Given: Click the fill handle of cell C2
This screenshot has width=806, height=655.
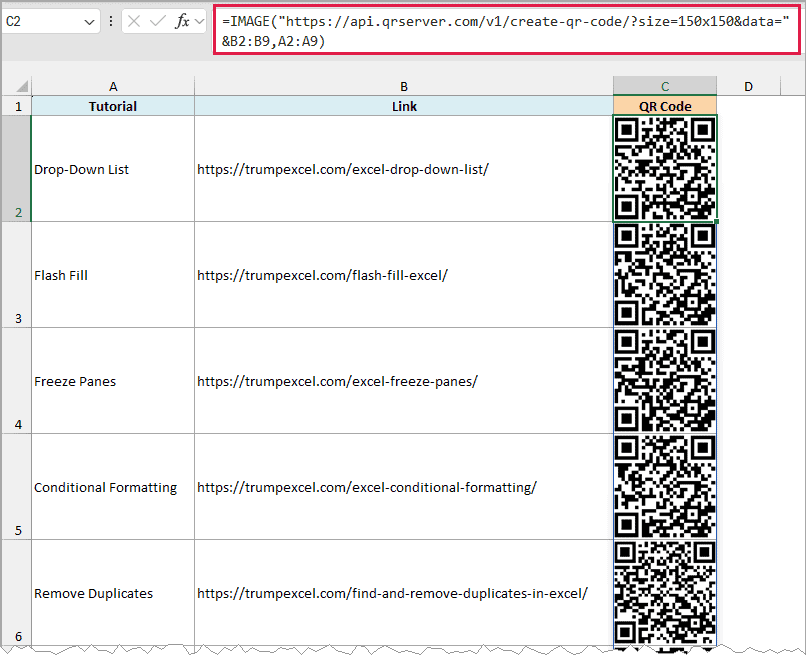Looking at the screenshot, I should 717,222.
